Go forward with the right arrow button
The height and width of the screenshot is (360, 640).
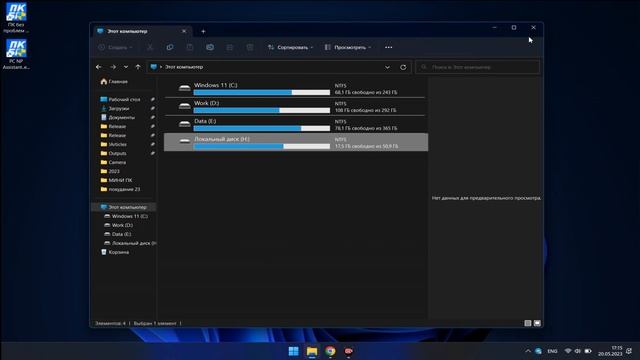pyautogui.click(x=113, y=67)
